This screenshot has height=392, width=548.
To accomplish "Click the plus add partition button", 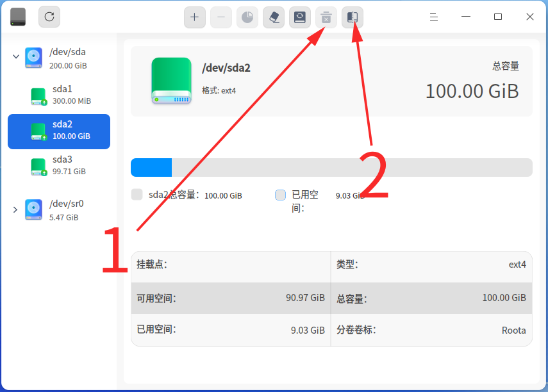I will click(195, 17).
